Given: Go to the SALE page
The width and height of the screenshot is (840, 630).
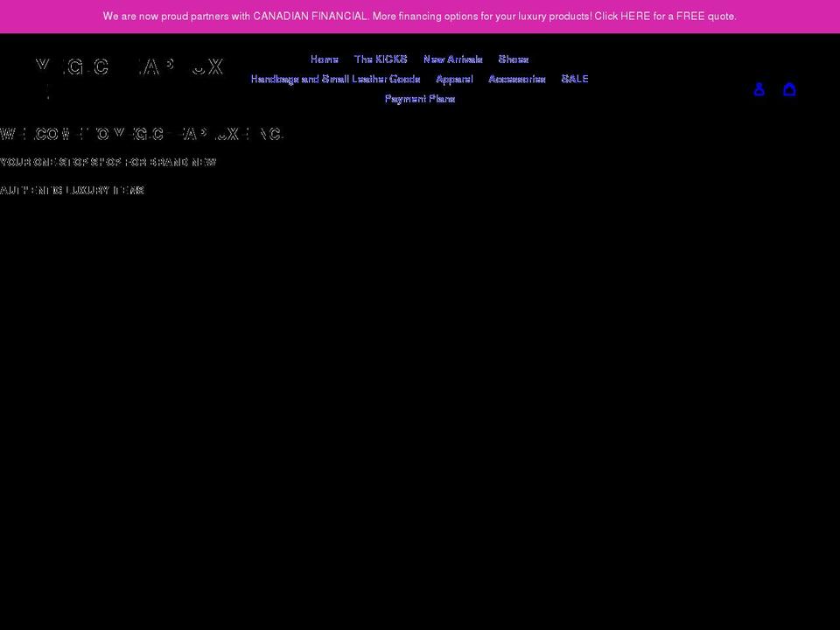Looking at the screenshot, I should pyautogui.click(x=575, y=79).
